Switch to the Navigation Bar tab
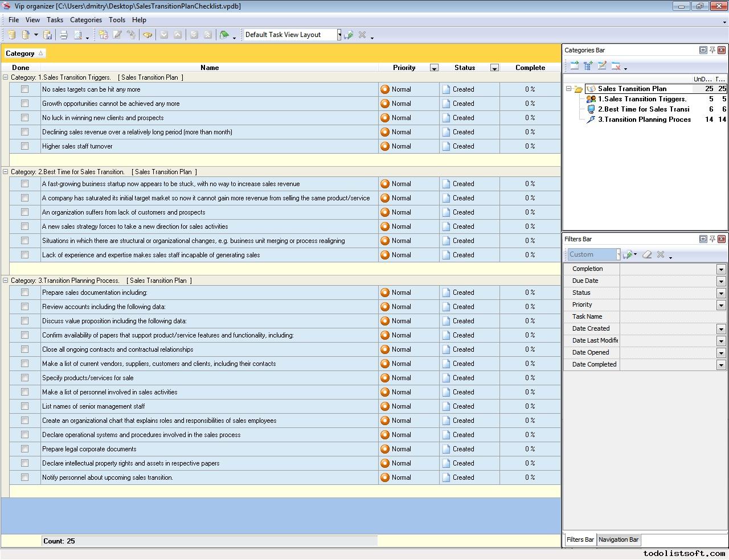The image size is (729, 560). pos(618,540)
